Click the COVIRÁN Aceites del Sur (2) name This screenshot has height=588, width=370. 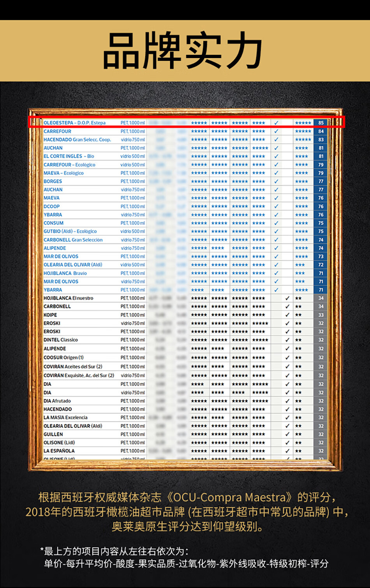(x=73, y=367)
